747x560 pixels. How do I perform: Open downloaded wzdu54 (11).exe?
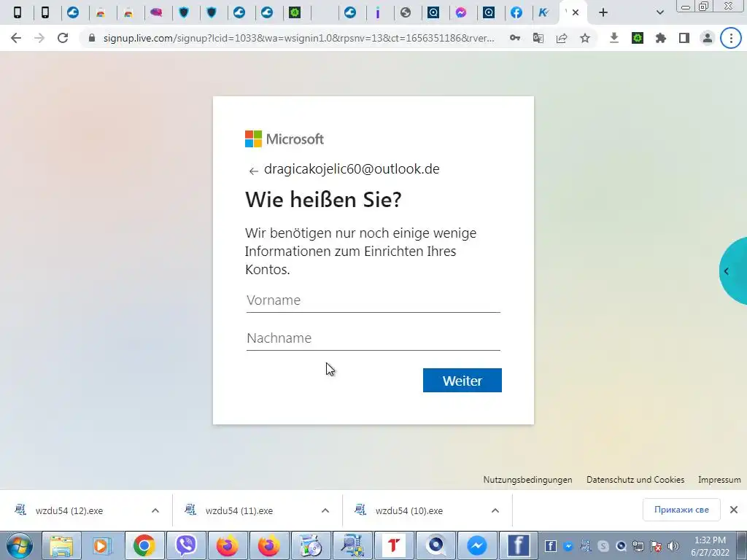coord(239,510)
